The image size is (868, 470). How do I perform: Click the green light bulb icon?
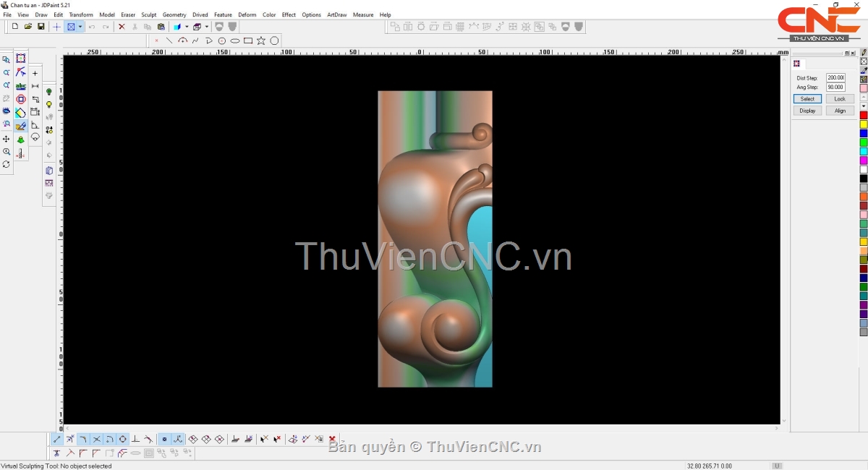point(49,93)
